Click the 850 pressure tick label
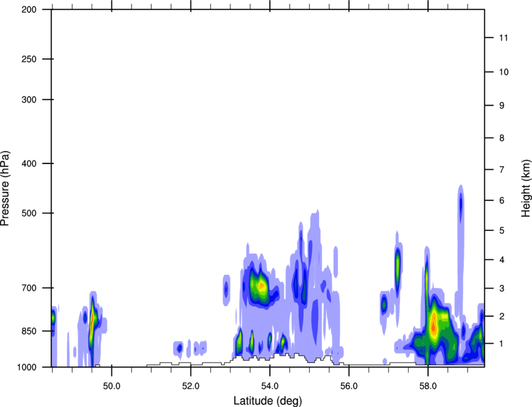This screenshot has height=407, width=532. [x=29, y=331]
